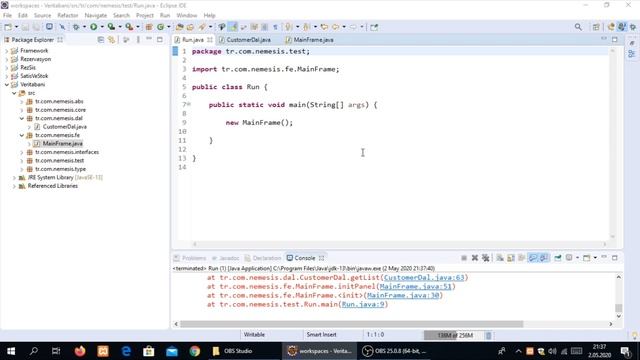Toggle Show Console on standard error change

[544, 258]
